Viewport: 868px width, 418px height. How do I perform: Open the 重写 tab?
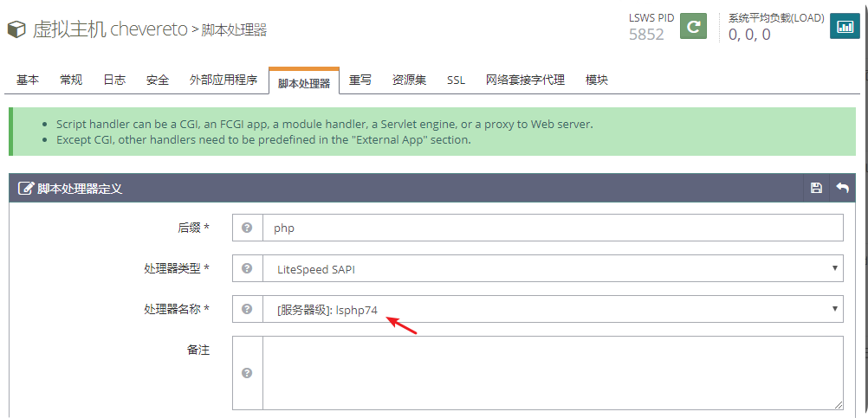pyautogui.click(x=360, y=80)
